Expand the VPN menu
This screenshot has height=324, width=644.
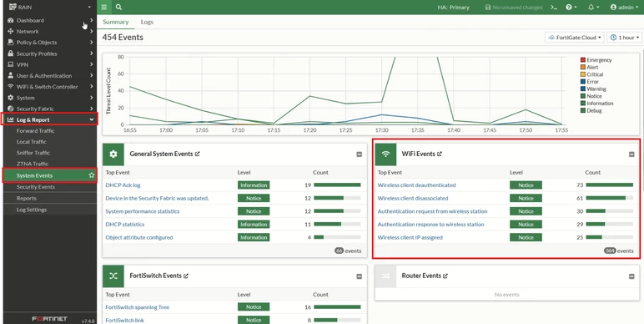(50, 64)
